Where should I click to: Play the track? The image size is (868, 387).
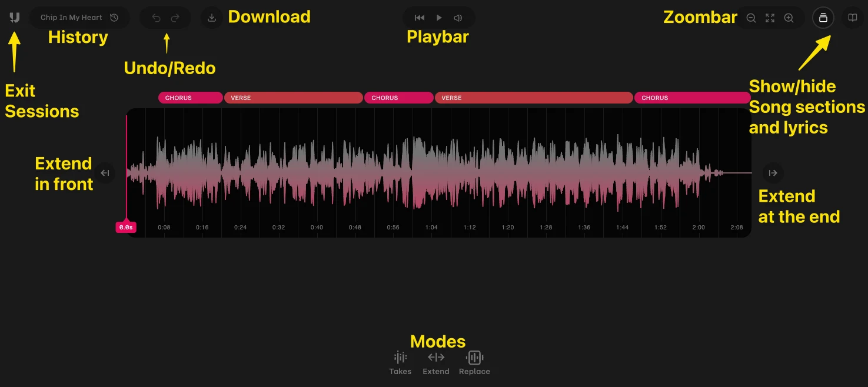click(439, 18)
